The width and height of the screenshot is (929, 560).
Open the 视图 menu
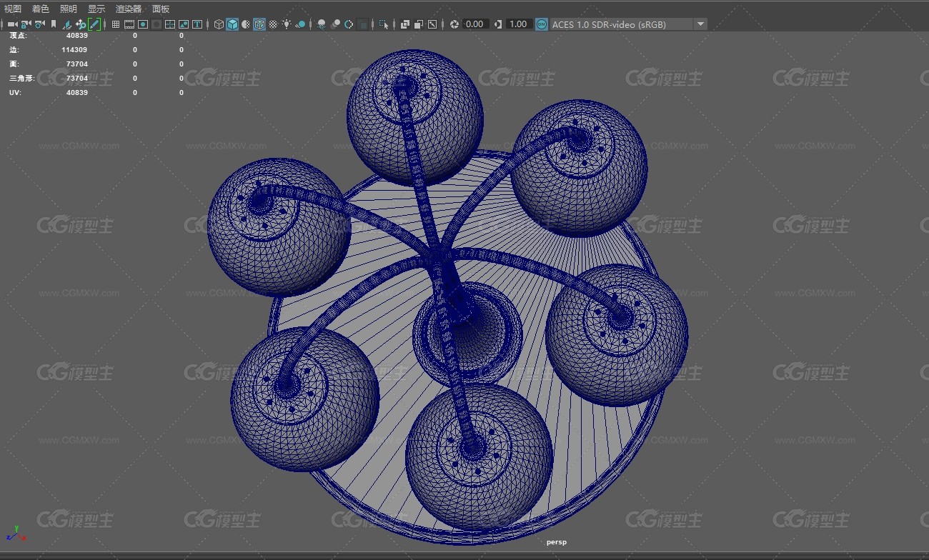pos(13,9)
